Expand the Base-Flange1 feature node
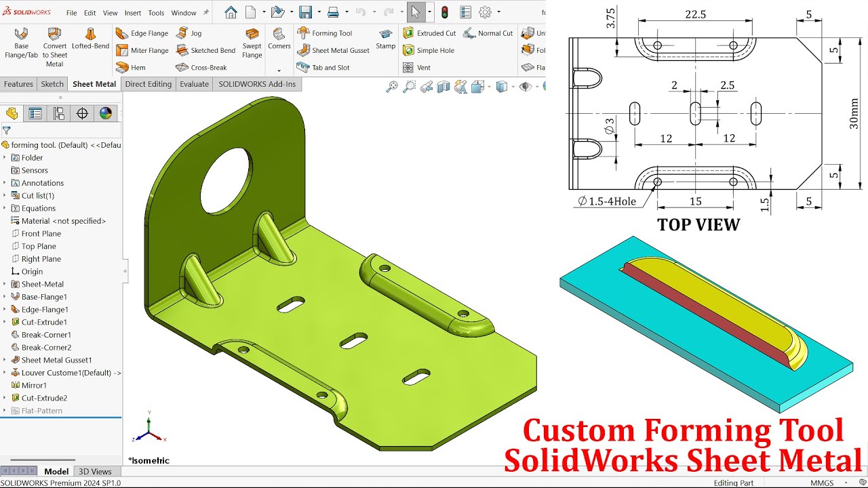Image resolution: width=868 pixels, height=488 pixels. (x=5, y=297)
